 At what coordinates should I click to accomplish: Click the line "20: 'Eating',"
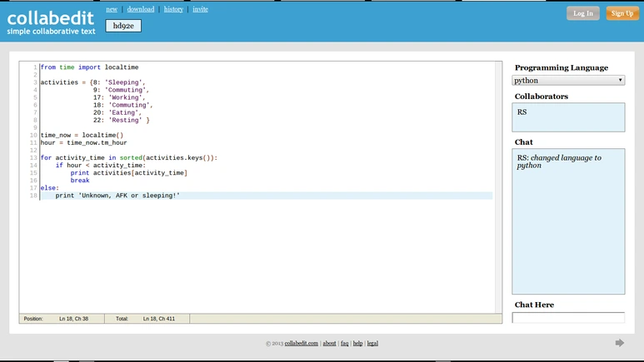pos(117,112)
